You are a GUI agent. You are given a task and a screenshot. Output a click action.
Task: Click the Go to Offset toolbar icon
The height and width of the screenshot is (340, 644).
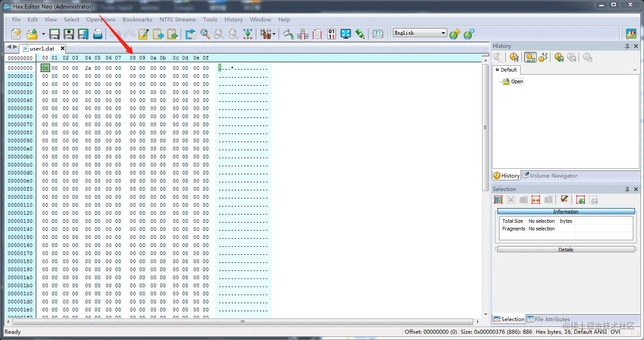pos(191,34)
